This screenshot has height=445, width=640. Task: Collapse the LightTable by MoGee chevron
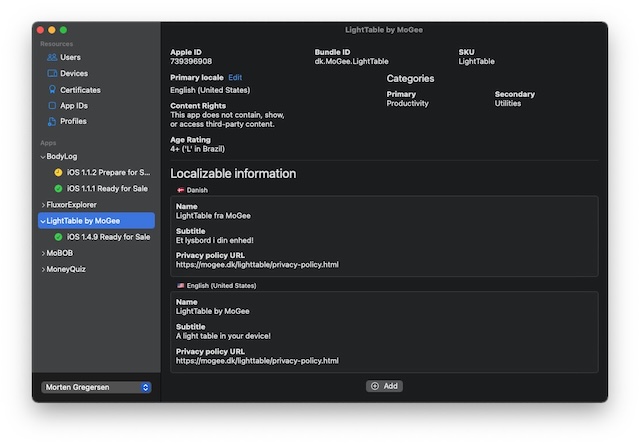(x=43, y=221)
